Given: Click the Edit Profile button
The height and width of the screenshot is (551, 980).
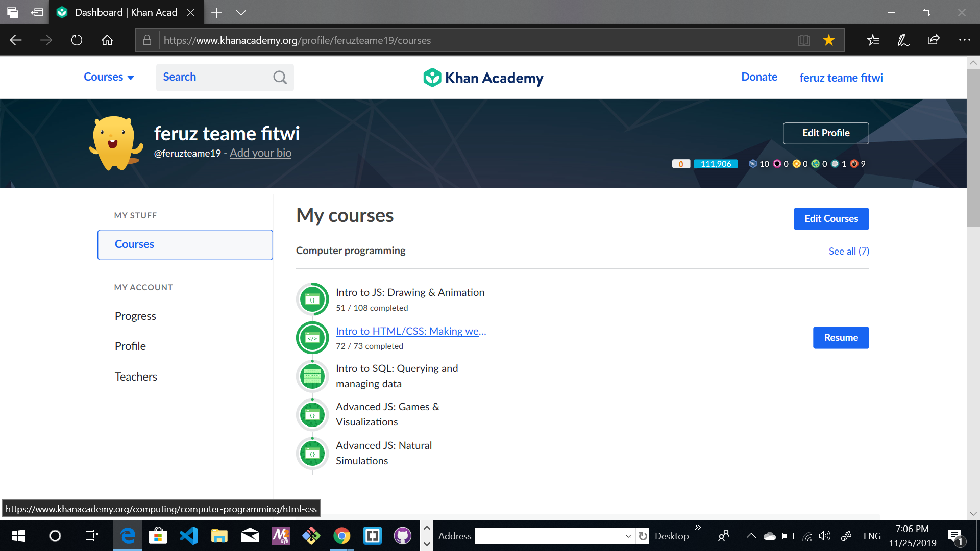Looking at the screenshot, I should point(826,133).
